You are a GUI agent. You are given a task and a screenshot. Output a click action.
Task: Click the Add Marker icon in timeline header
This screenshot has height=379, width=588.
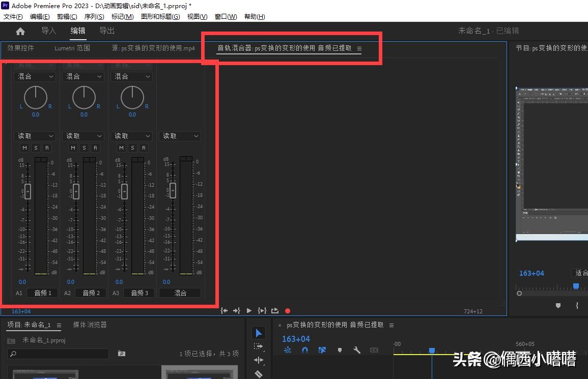pos(340,350)
